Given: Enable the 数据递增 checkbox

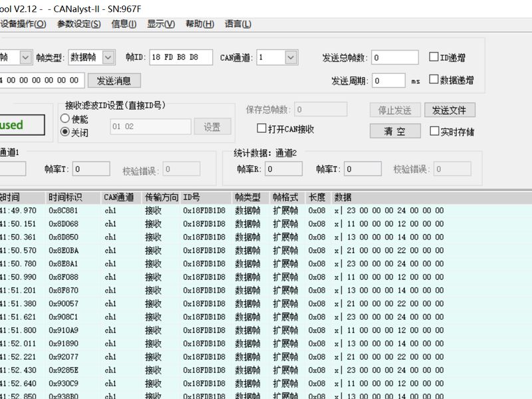Looking at the screenshot, I should 434,79.
